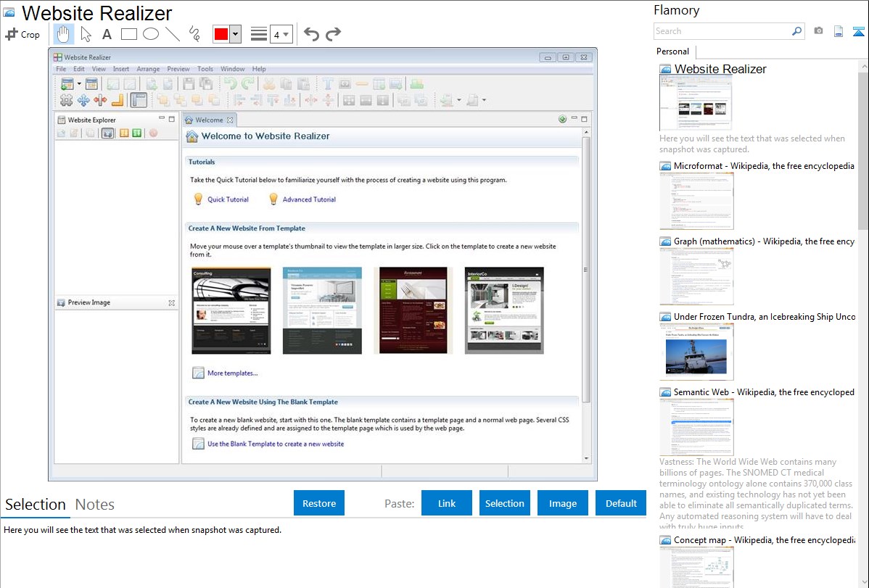Open the red color dropdown arrow
The height and width of the screenshot is (588, 869).
pyautogui.click(x=236, y=34)
